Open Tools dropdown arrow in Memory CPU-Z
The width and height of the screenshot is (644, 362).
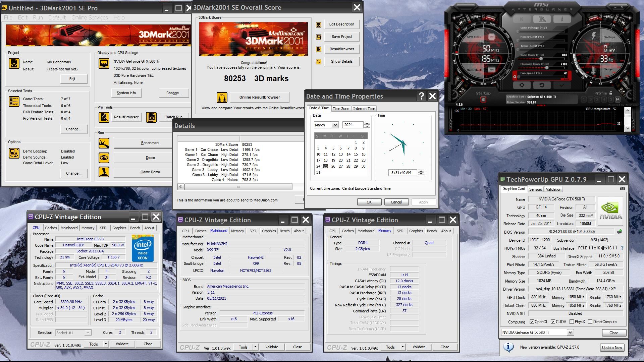coord(402,347)
